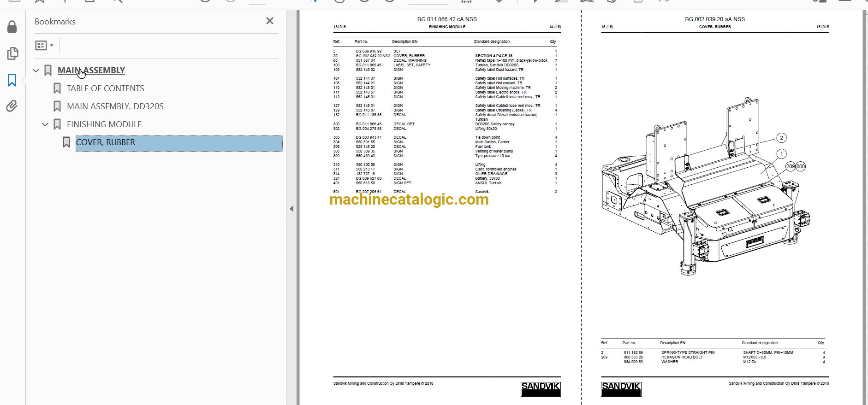Click part number BG 011 866 45
The width and height of the screenshot is (868, 405).
coord(369,124)
